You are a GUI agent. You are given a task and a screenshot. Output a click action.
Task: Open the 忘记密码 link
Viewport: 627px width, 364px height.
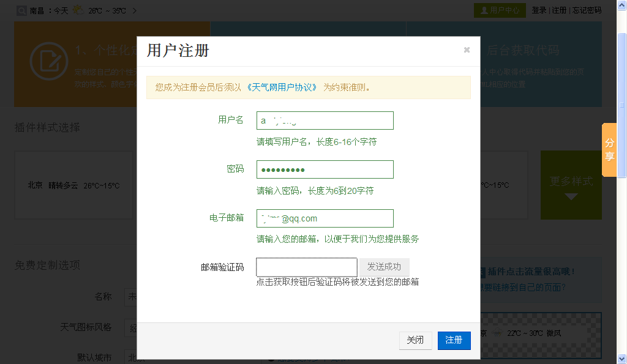(x=587, y=10)
